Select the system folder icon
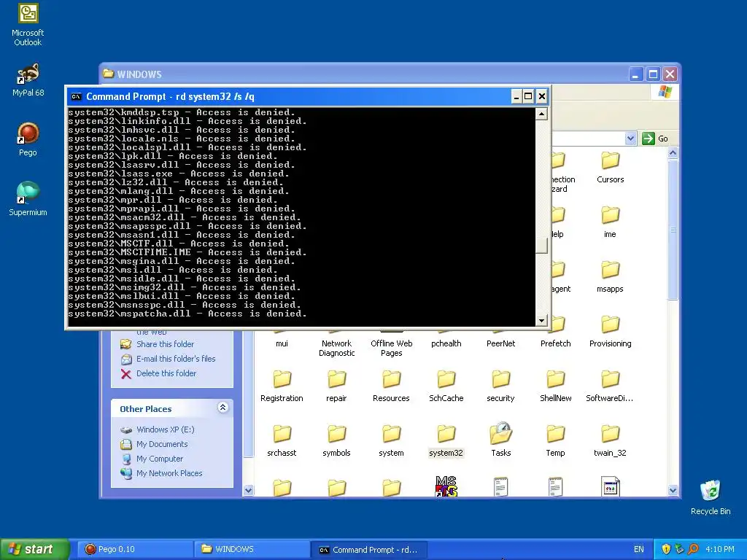Viewport: 747px width, 560px height. [x=391, y=435]
